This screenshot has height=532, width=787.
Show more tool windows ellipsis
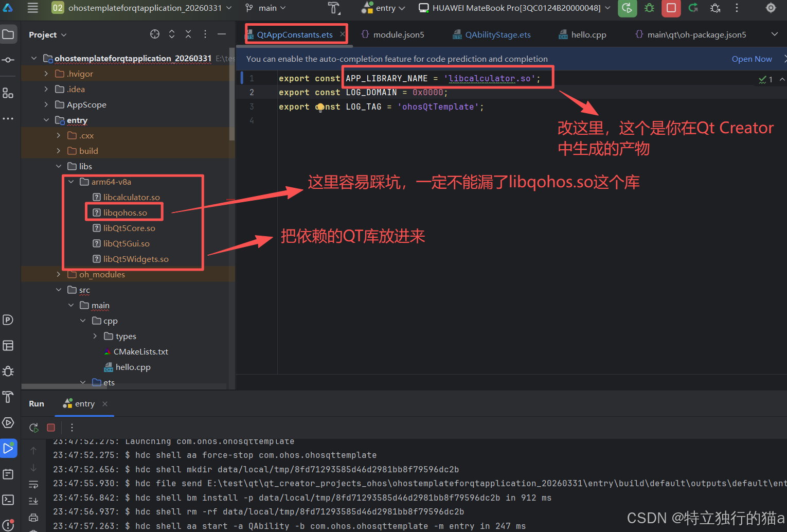[8, 119]
